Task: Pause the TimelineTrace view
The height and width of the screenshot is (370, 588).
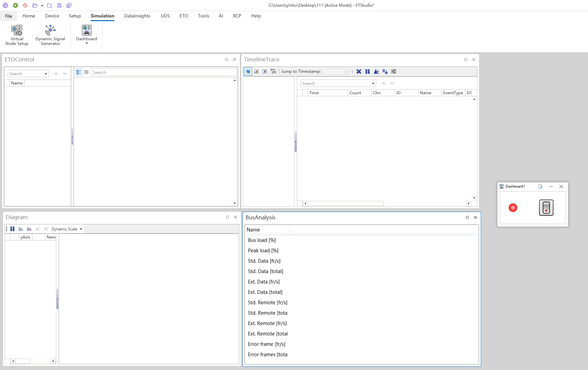Action: [368, 71]
